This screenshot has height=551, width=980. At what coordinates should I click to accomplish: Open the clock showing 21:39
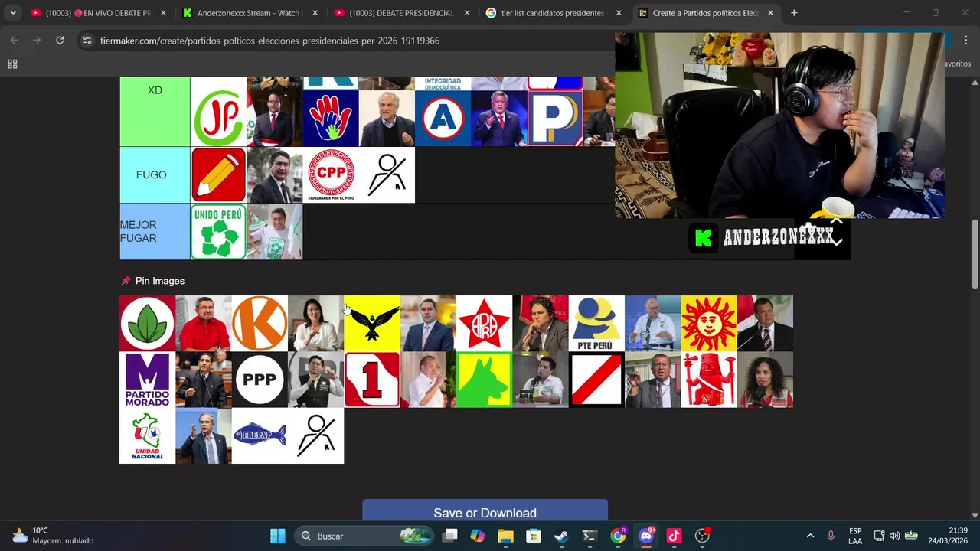click(948, 536)
